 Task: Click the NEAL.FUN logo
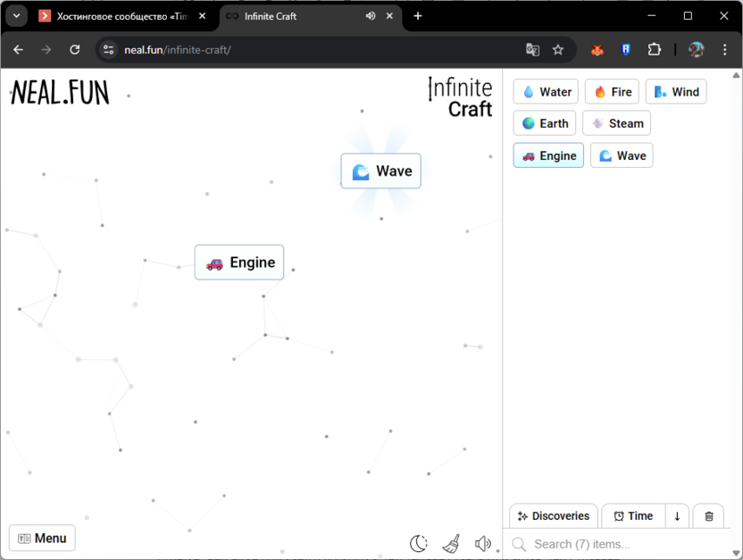(60, 92)
